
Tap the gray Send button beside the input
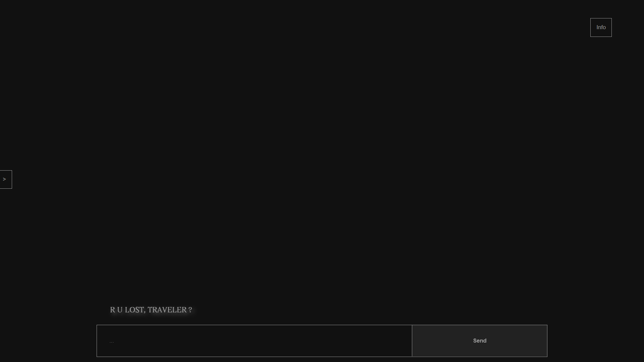click(x=480, y=341)
